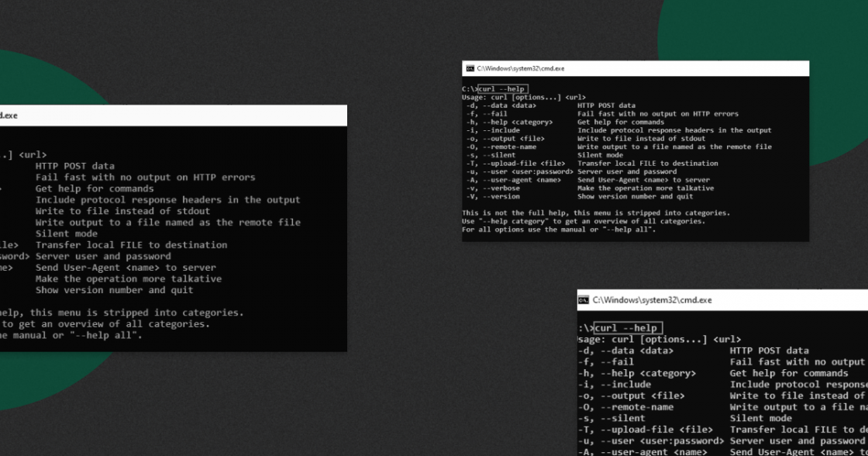Image resolution: width=868 pixels, height=456 pixels.
Task: Click the cmd icon in the bottom-right window's title bar
Action: 584,300
